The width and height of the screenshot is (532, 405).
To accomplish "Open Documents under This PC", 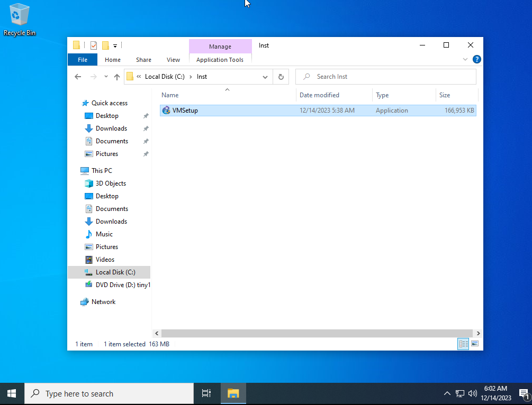I will pyautogui.click(x=112, y=209).
